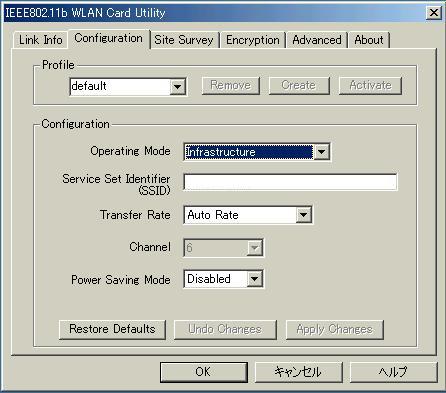The height and width of the screenshot is (393, 446).
Task: Expand the Profile dropdown showing default
Action: [128, 87]
